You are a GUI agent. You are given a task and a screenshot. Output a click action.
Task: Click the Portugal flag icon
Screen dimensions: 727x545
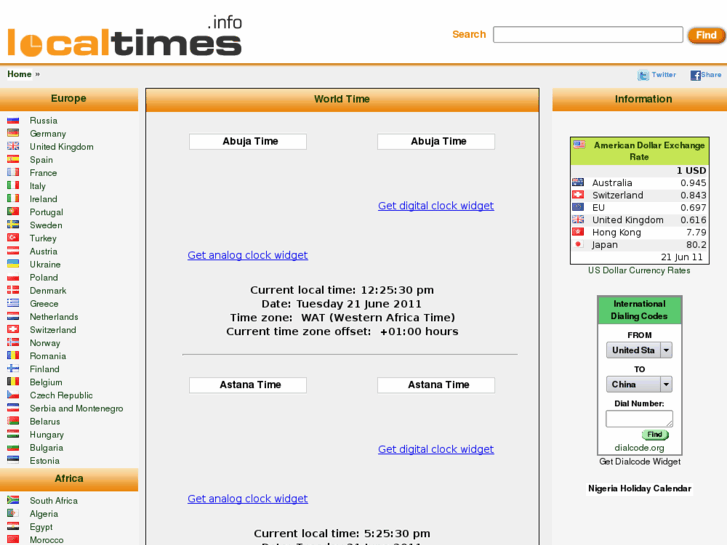point(13,212)
